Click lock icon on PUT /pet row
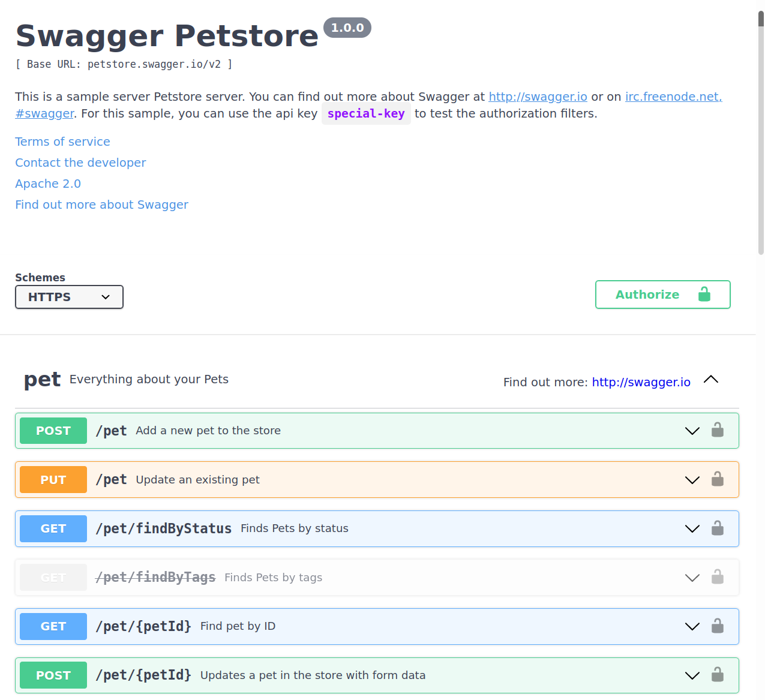The width and height of the screenshot is (765, 700). (718, 479)
